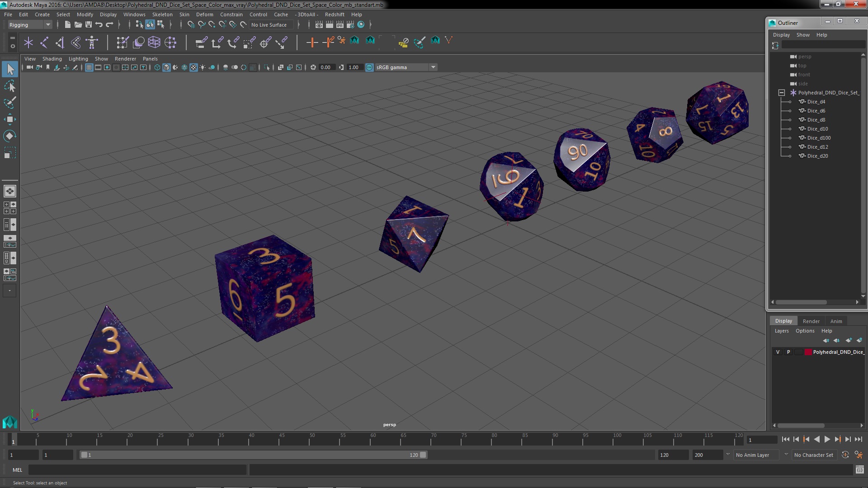868x488 pixels.
Task: Toggle layer visibility V box
Action: [778, 352]
